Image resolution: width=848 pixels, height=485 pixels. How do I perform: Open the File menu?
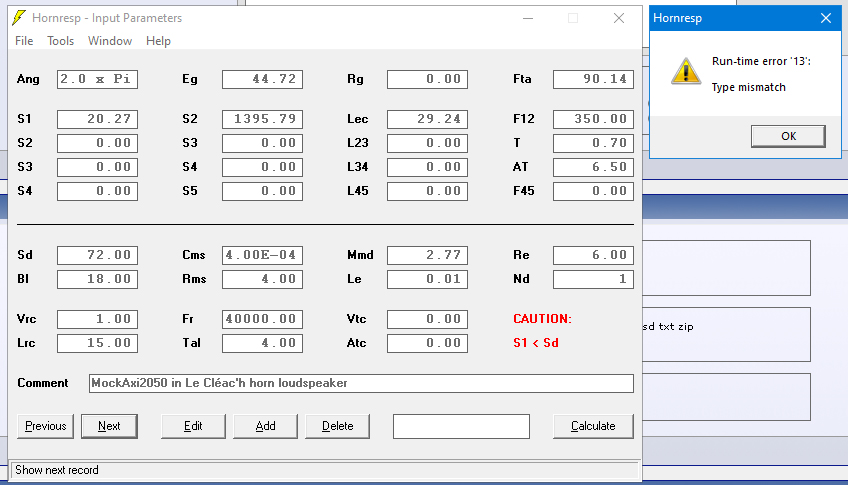coord(24,41)
